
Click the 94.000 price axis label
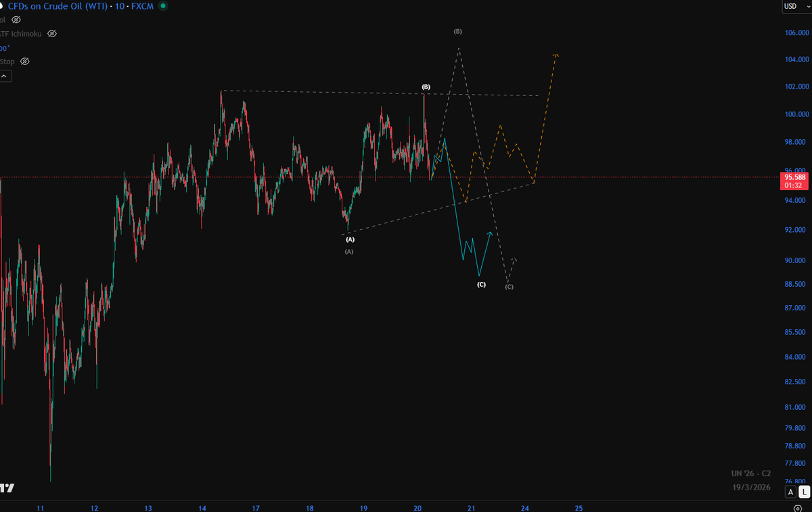796,201
